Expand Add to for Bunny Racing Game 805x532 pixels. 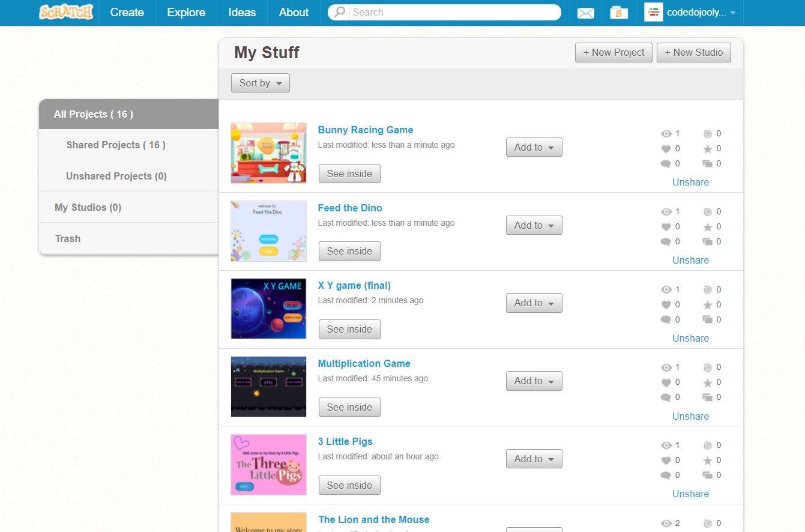[534, 147]
